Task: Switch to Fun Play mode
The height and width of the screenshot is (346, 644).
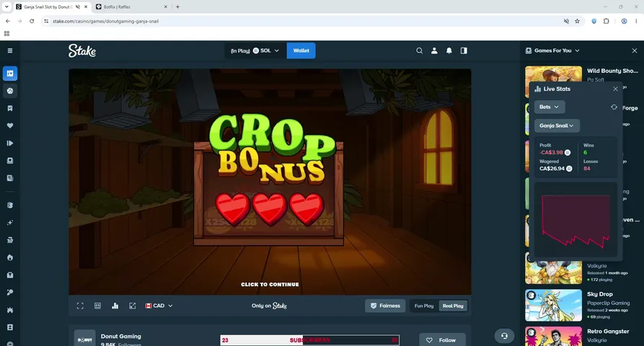Action: point(424,306)
